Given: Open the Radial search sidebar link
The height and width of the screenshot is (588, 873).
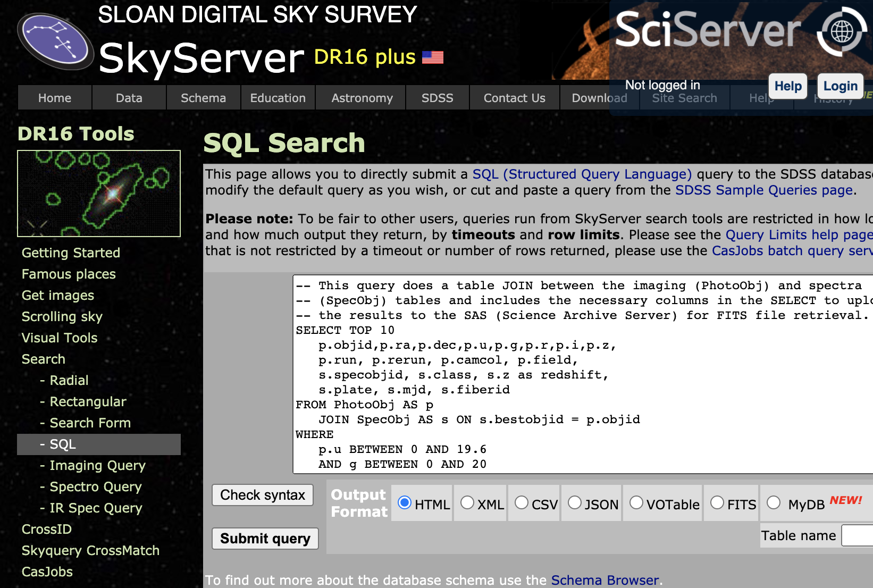Looking at the screenshot, I should 69,380.
